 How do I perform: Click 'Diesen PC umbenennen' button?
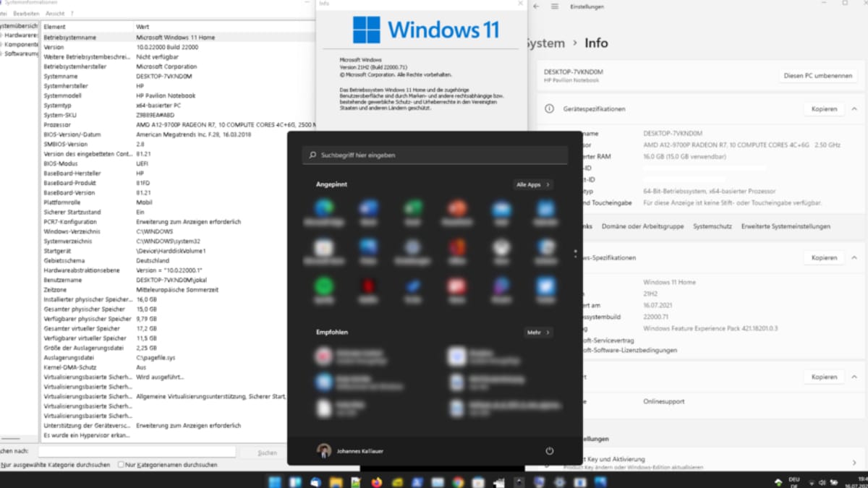[x=818, y=76]
